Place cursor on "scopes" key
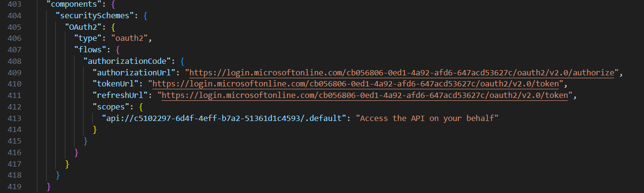Image resolution: width=644 pixels, height=193 pixels. pos(111,107)
